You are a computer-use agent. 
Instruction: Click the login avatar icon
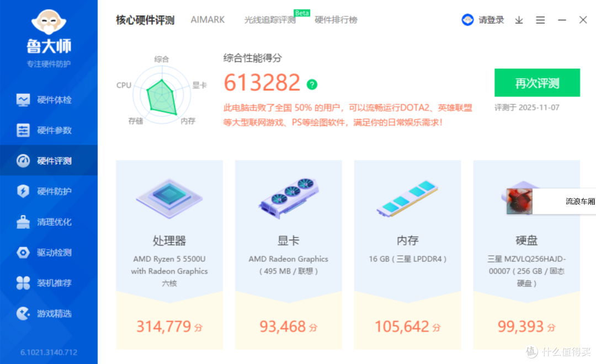pos(467,20)
